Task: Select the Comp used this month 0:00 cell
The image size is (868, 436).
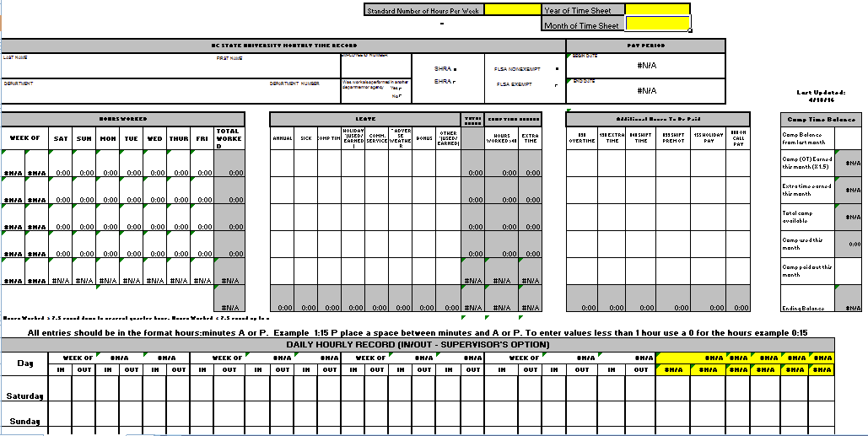Action: (848, 244)
